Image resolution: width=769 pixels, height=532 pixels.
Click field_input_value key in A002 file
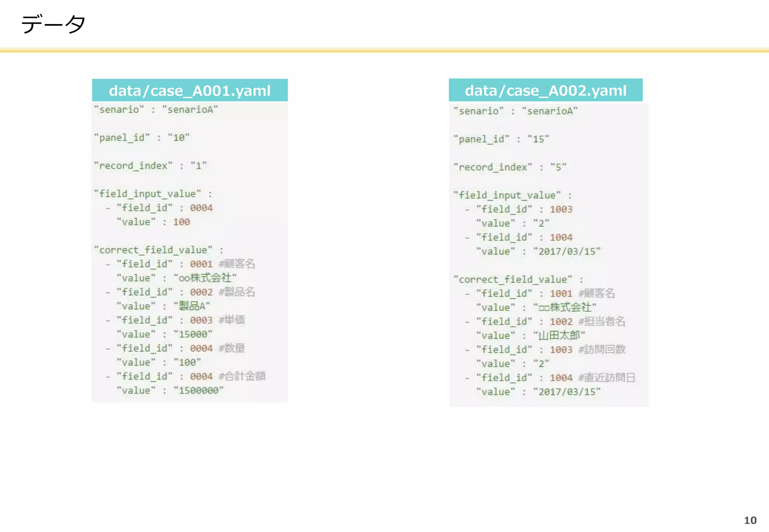pyautogui.click(x=507, y=195)
